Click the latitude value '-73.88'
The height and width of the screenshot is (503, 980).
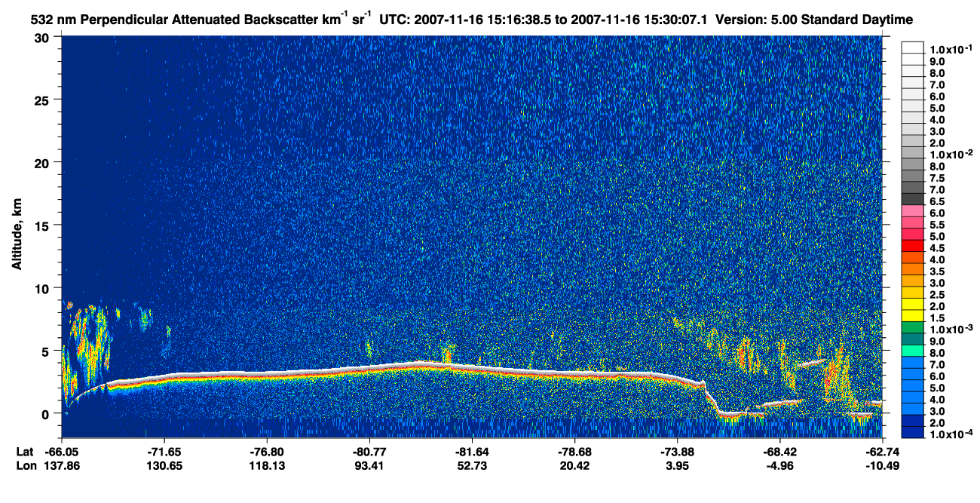(677, 451)
